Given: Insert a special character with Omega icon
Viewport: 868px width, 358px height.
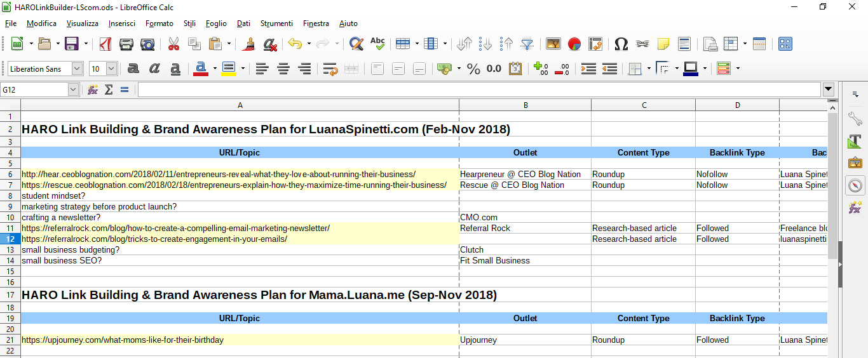Looking at the screenshot, I should [x=621, y=44].
